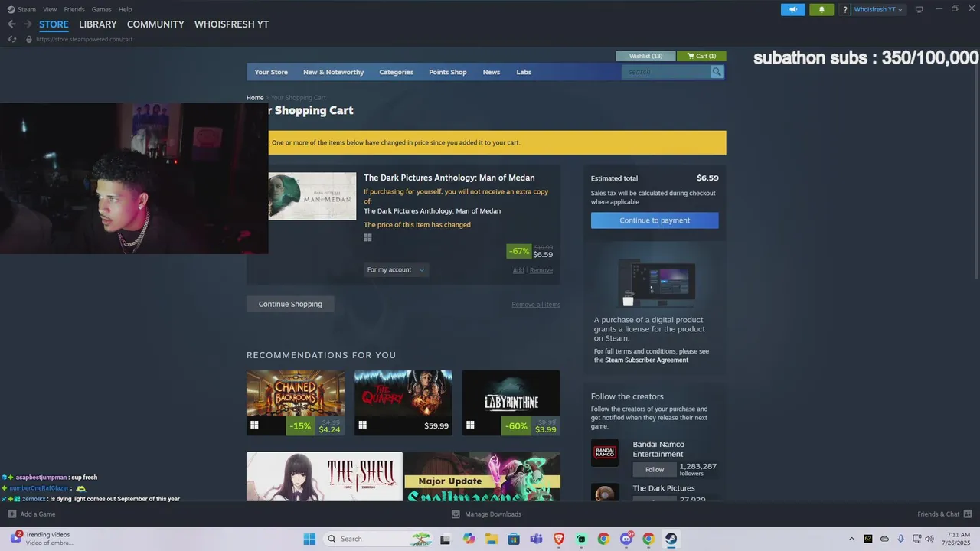Open Brave browser from taskbar
Image resolution: width=980 pixels, height=551 pixels.
click(559, 539)
